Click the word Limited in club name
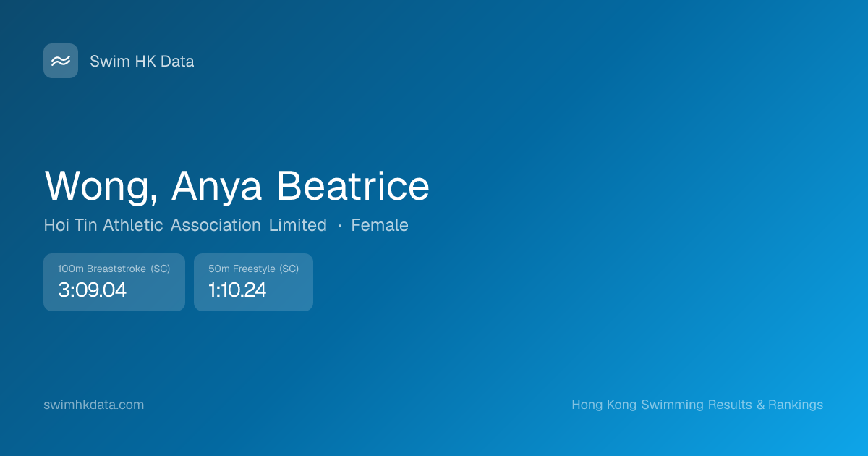This screenshot has width=868, height=456. [x=298, y=225]
